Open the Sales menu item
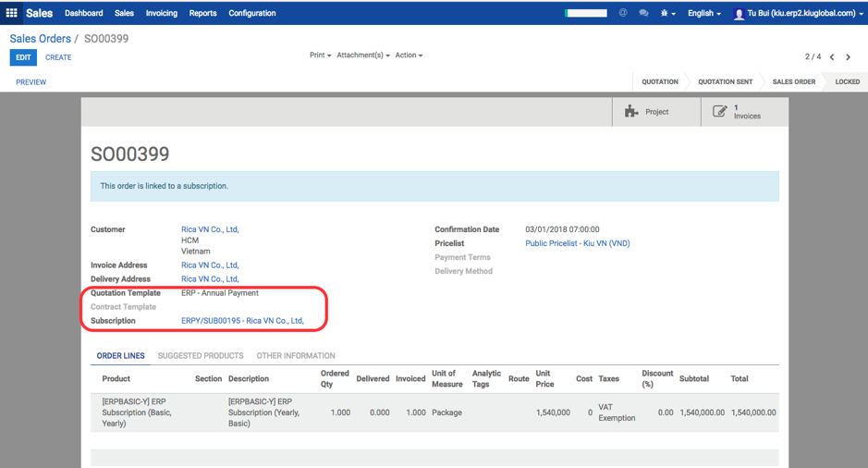Image resolution: width=868 pixels, height=468 pixels. tap(124, 13)
